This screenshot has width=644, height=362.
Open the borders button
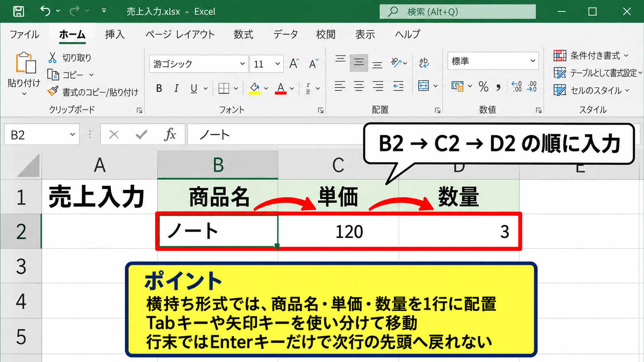coord(224,88)
